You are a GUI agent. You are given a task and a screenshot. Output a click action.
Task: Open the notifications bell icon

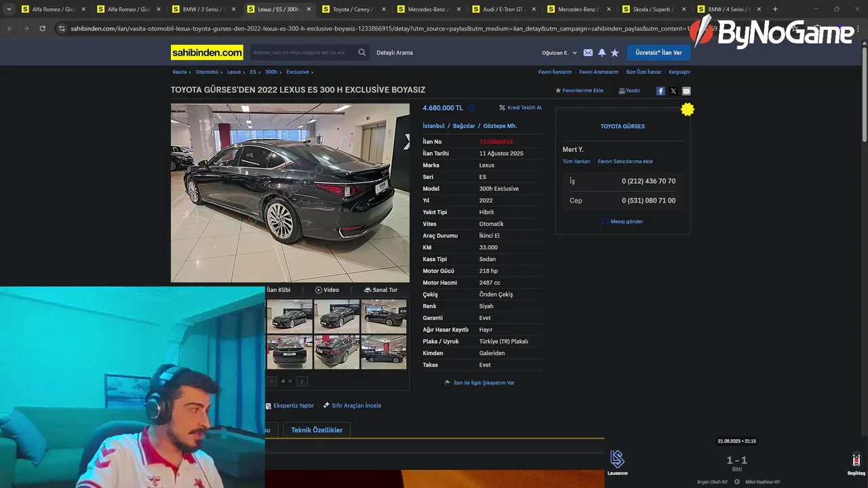point(601,53)
